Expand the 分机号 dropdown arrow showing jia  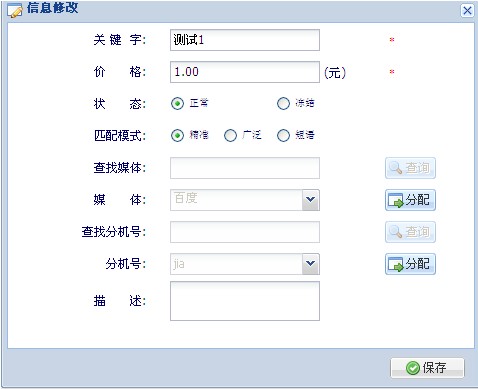310,264
